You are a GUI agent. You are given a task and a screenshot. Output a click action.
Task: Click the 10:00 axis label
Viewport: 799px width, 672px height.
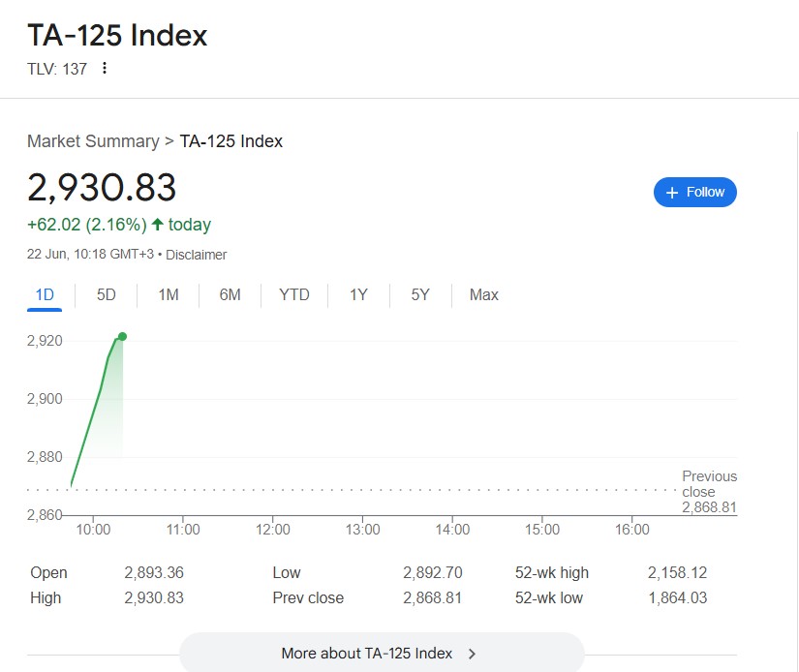coord(93,530)
